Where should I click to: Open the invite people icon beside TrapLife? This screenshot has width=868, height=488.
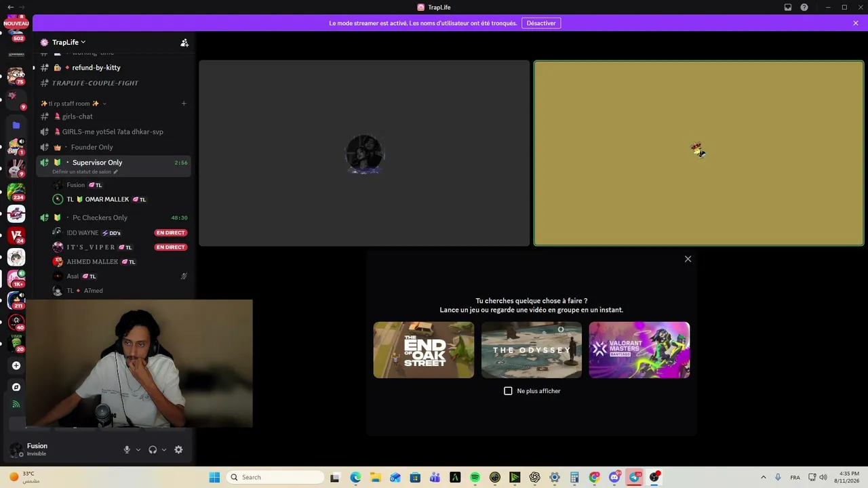[184, 43]
